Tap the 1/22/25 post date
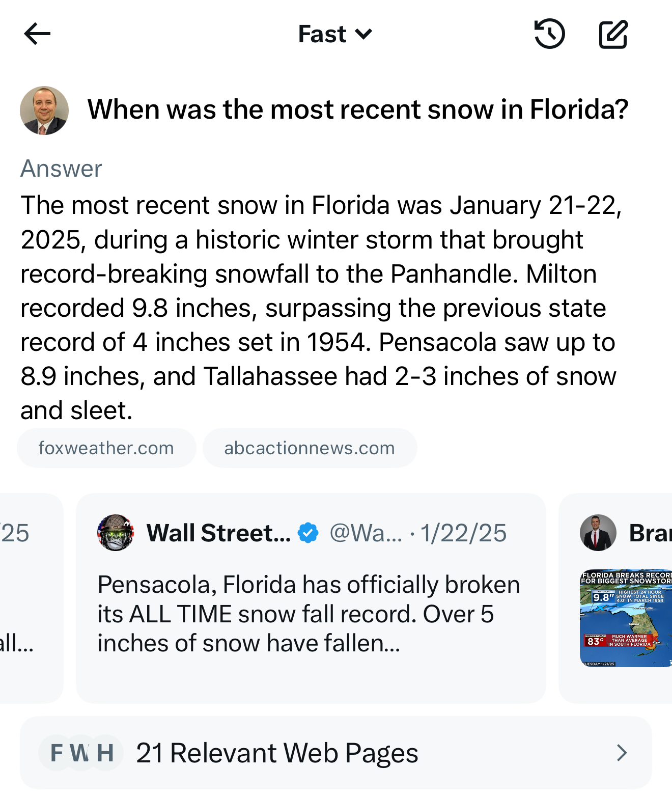This screenshot has width=672, height=796. coord(463,533)
